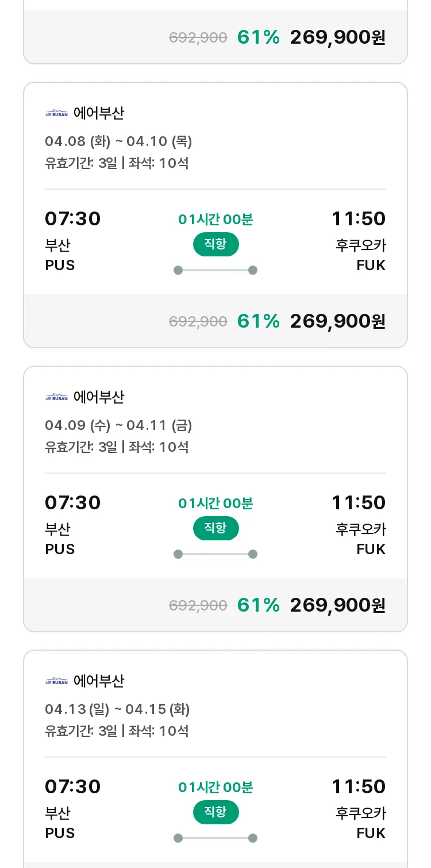Click the 61% discount on the 04.08 flight
Image resolution: width=431 pixels, height=868 pixels.
tap(259, 321)
